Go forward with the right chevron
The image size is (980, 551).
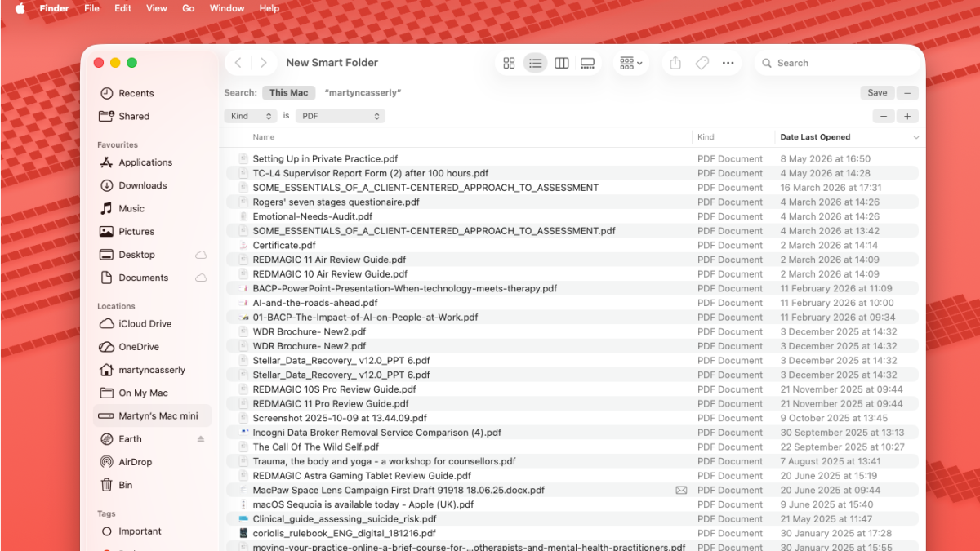[263, 63]
